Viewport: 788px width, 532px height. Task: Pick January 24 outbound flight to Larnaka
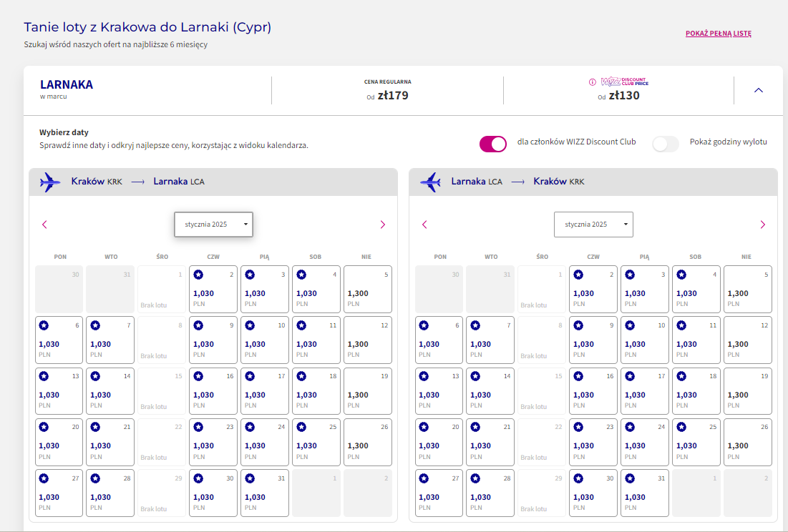265,442
